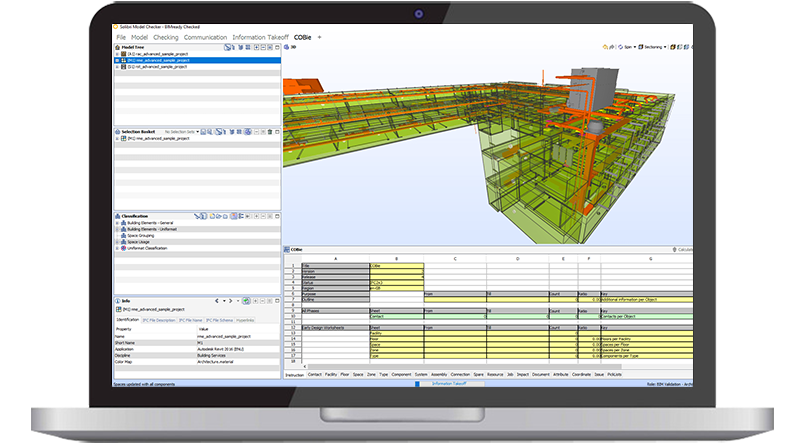Click column A header in COBie sheet
Image resolution: width=803 pixels, height=446 pixels.
(x=335, y=259)
